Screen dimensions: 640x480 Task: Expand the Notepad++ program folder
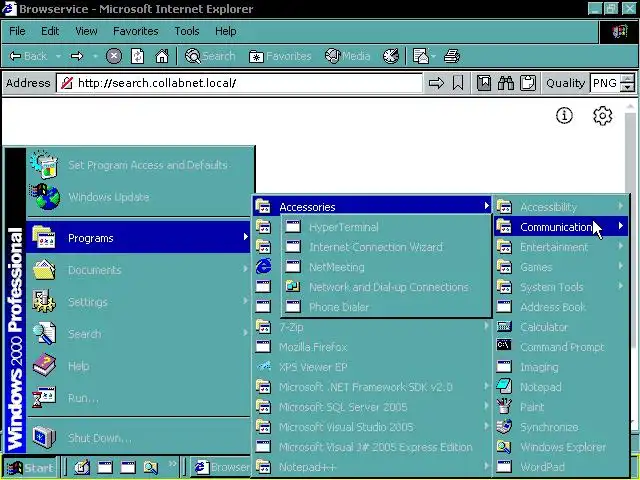372,467
